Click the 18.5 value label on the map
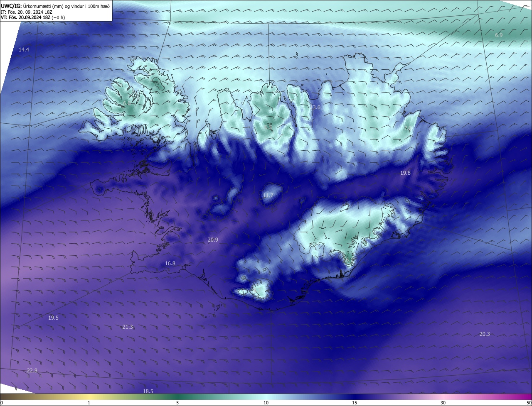The height and width of the screenshot is (406, 532). [x=148, y=391]
